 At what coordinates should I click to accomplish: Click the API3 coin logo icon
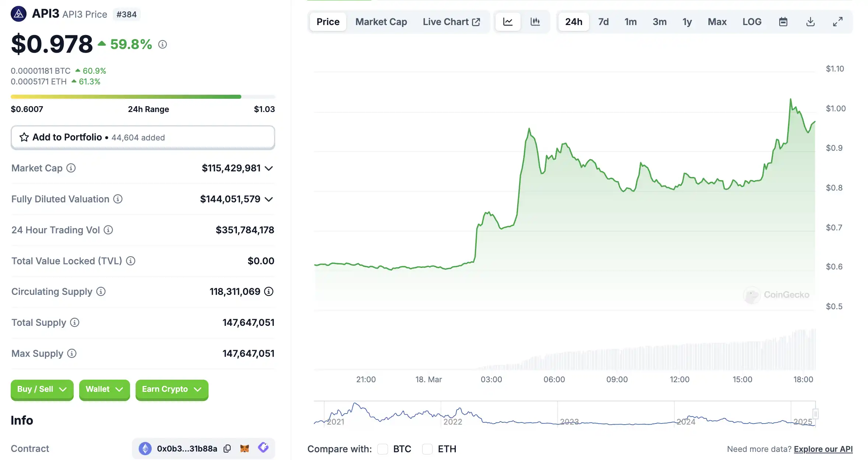18,14
